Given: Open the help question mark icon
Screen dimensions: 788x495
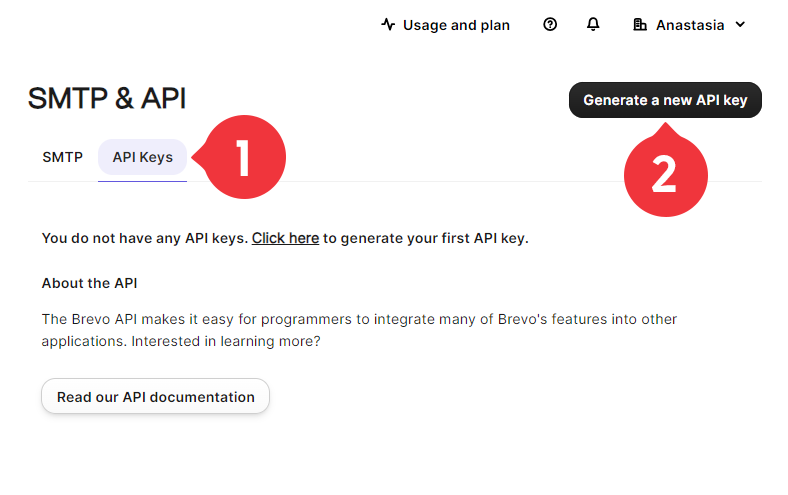Looking at the screenshot, I should click(550, 24).
